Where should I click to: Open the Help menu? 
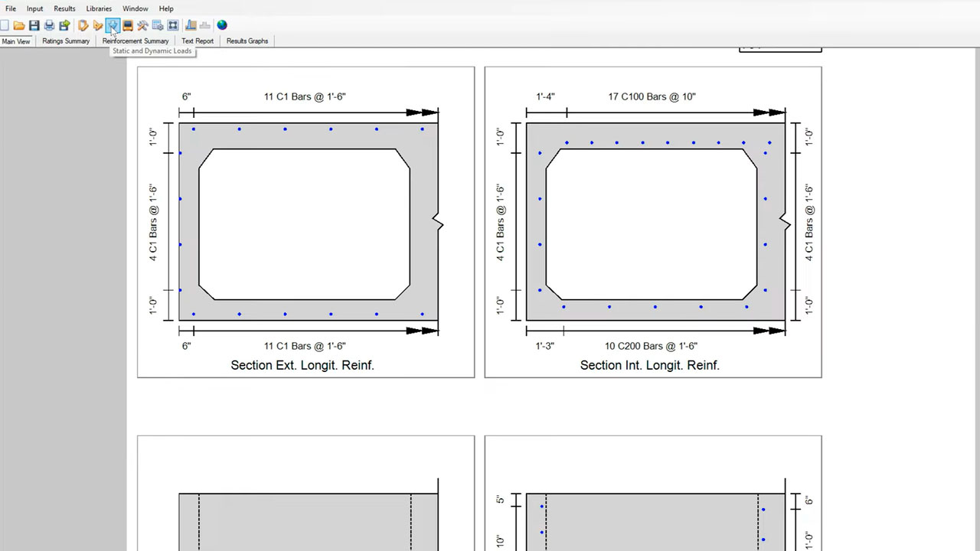166,8
